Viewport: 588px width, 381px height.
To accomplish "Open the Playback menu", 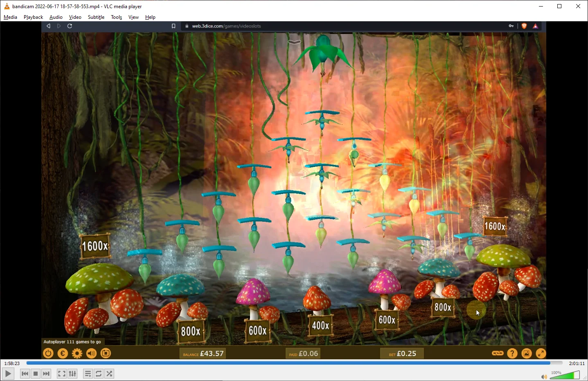I will [33, 17].
